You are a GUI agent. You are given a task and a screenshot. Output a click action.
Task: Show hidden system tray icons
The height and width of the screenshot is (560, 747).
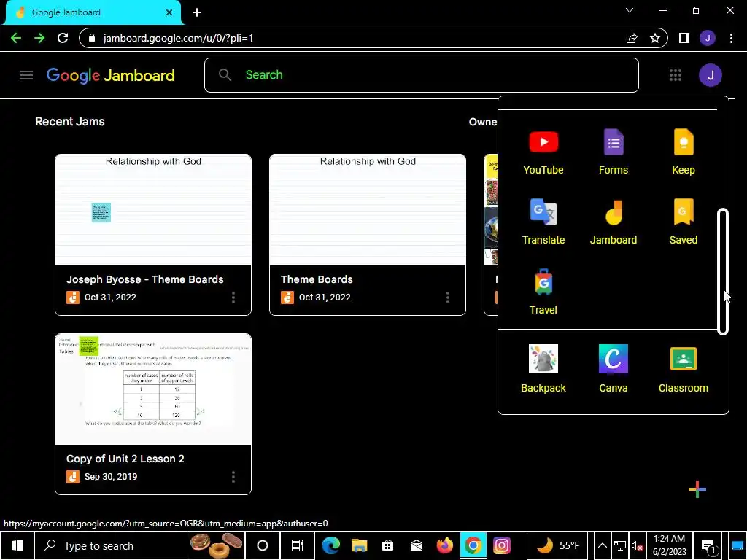click(x=602, y=545)
